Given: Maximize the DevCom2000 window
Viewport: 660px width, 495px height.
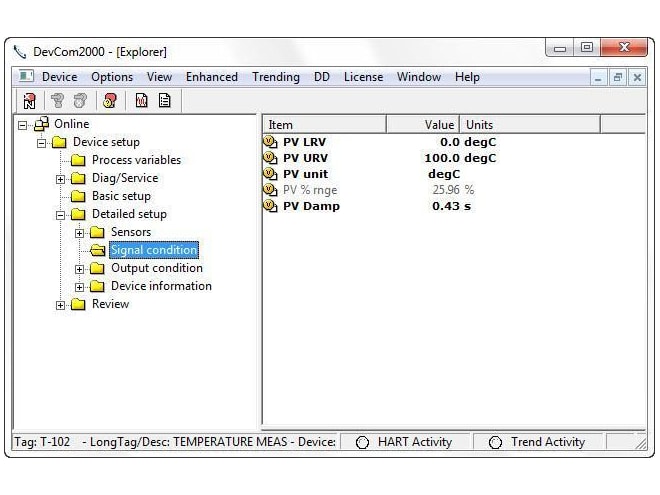Looking at the screenshot, I should tap(586, 47).
